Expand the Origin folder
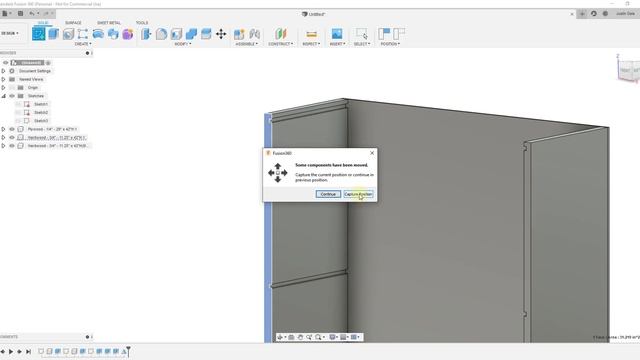 [3, 88]
